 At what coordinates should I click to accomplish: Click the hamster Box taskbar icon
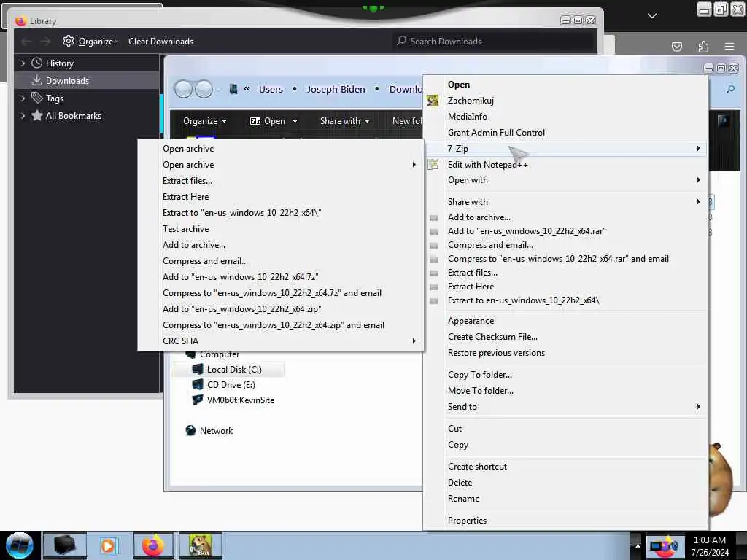[x=201, y=545]
